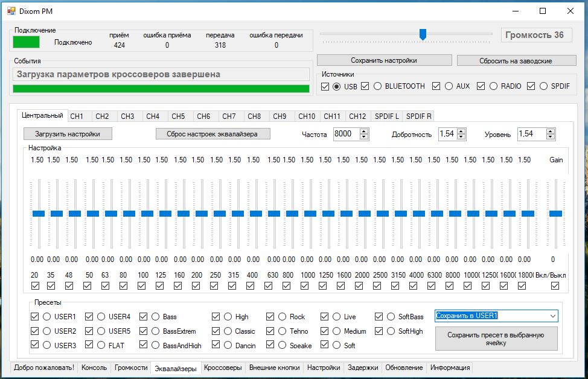The height and width of the screenshot is (379, 588).
Task: Switch to the CH5 channel tab
Action: 178,116
